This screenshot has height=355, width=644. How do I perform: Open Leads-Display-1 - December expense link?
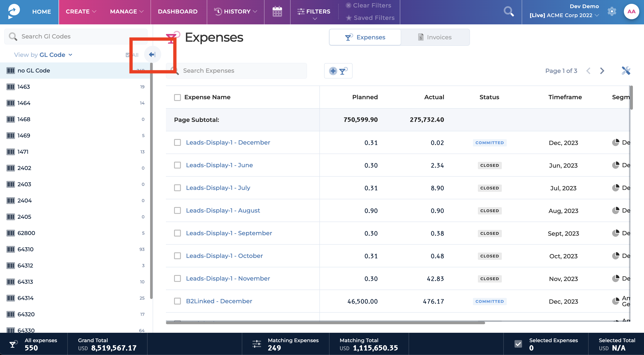[228, 142]
